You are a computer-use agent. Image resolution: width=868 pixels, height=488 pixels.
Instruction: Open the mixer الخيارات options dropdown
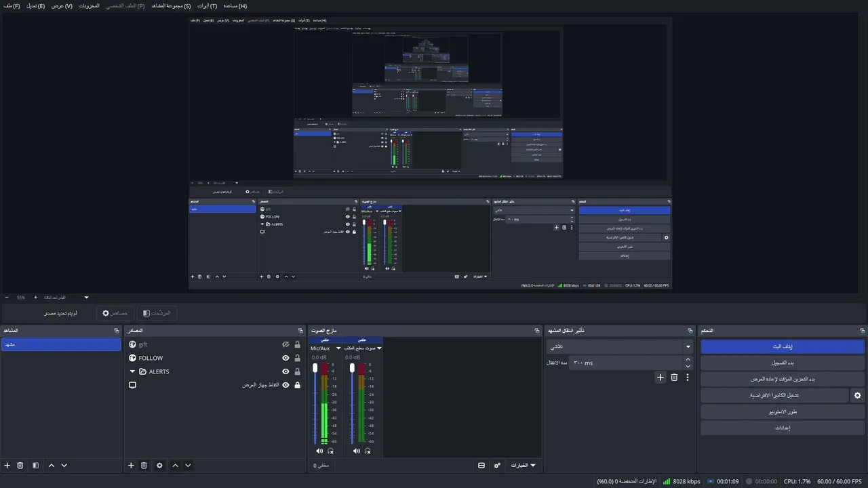[x=522, y=466]
